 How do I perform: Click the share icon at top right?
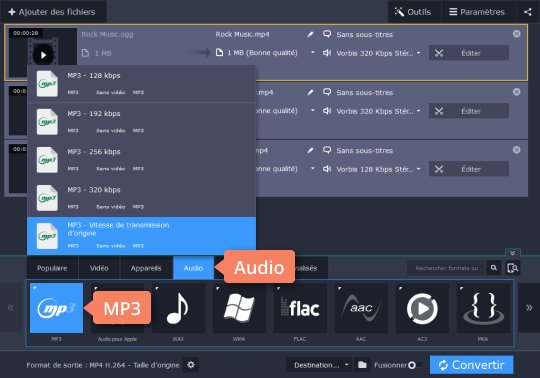528,12
